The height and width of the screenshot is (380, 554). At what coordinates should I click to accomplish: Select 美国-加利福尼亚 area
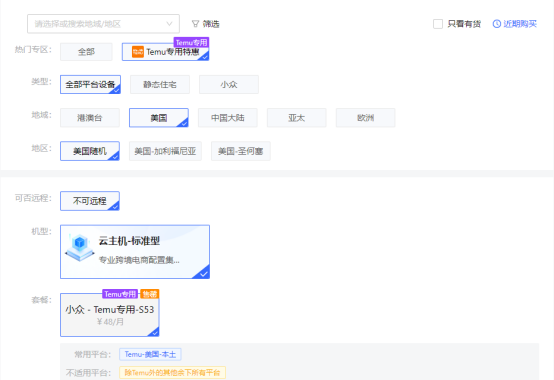(x=165, y=151)
